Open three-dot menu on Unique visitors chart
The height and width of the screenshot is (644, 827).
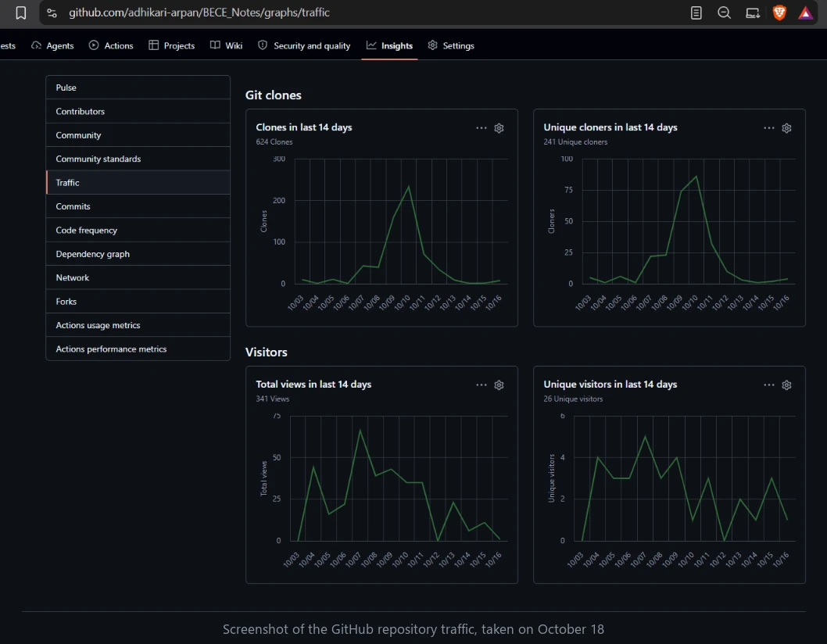pos(769,385)
